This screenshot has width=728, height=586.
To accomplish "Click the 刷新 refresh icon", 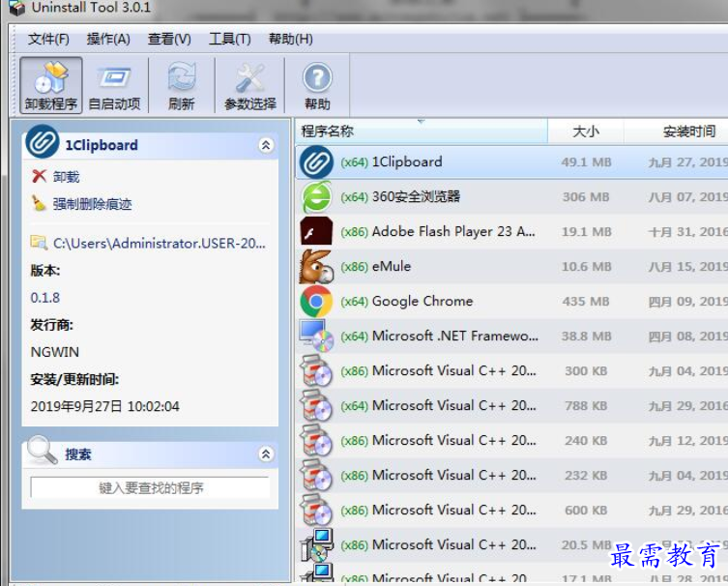I will click(x=182, y=85).
